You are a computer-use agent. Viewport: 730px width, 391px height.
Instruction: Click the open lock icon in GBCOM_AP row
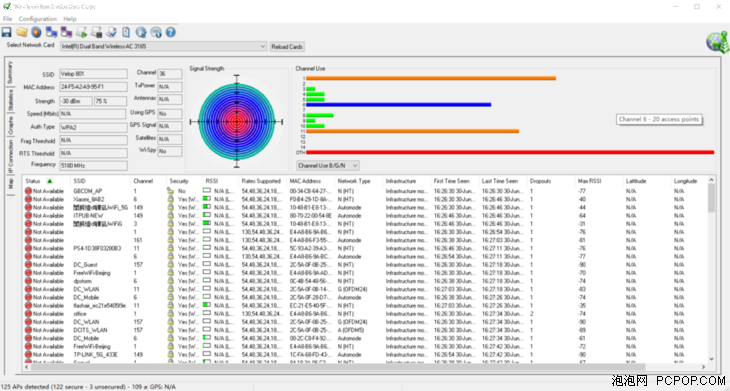coord(170,191)
